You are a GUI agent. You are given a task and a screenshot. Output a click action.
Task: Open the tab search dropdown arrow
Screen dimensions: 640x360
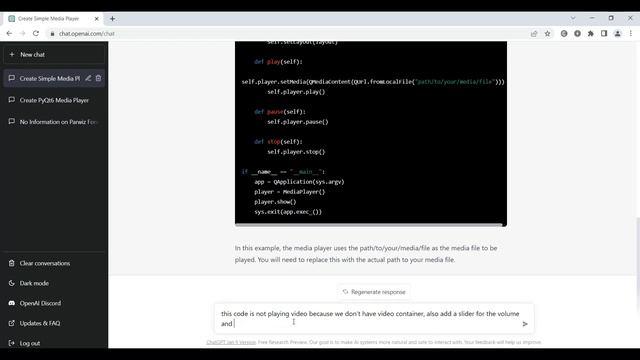[573, 18]
